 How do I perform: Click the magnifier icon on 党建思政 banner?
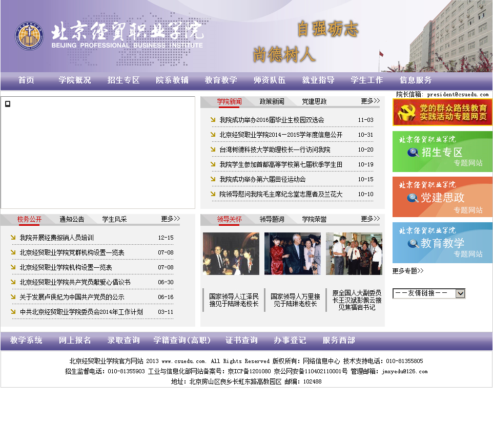(x=413, y=198)
